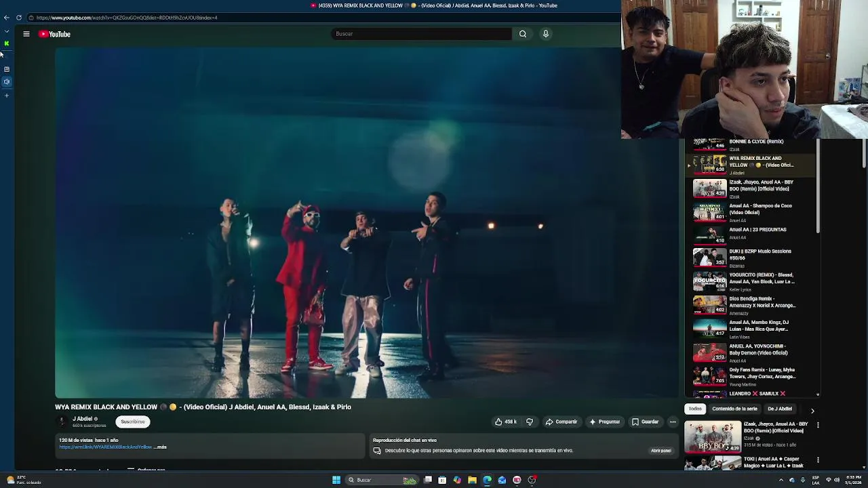This screenshot has height=488, width=868.
Task: Click the sidebar tab-mute speaker icon
Action: coord(7,82)
